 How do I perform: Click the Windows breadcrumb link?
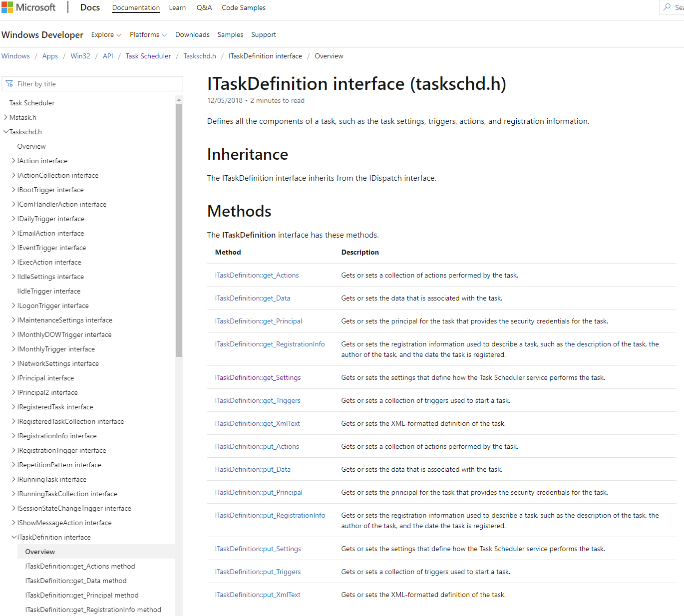click(15, 56)
